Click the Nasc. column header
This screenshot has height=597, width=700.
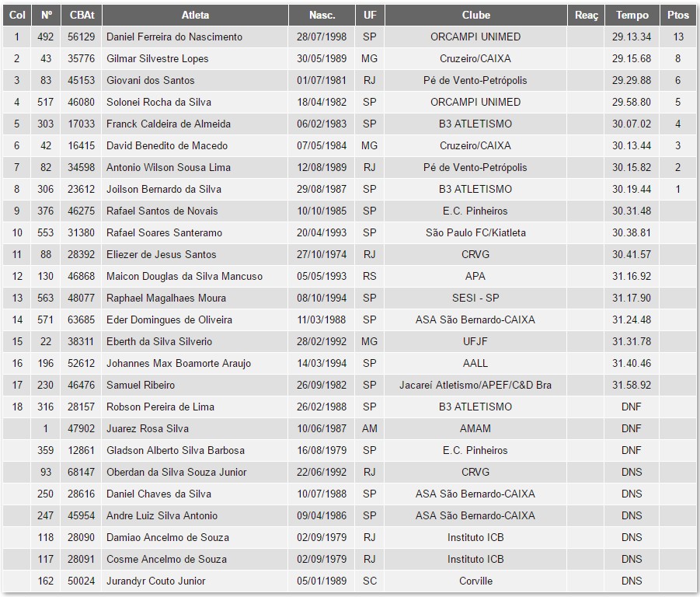tap(322, 15)
